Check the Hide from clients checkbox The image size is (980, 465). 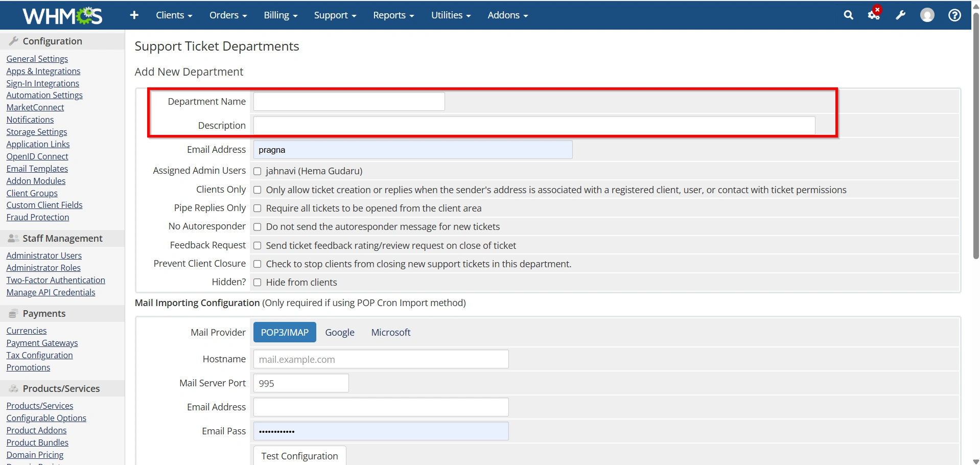(x=258, y=283)
